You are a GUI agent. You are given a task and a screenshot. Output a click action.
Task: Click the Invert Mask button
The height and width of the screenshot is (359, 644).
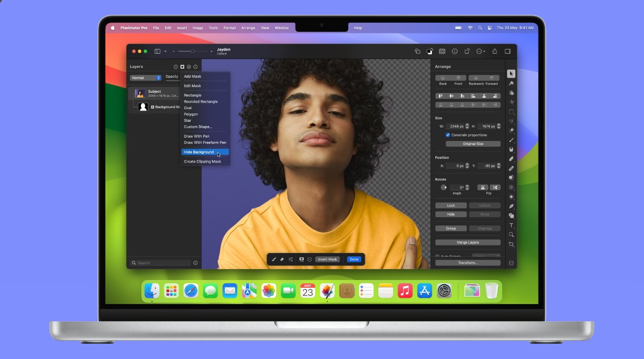[327, 259]
